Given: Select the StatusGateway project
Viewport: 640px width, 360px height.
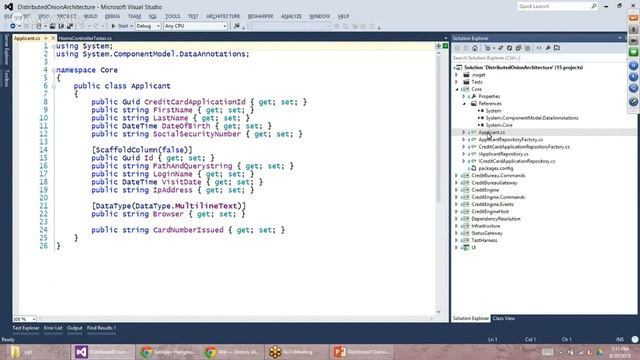Looking at the screenshot, I should tap(487, 233).
